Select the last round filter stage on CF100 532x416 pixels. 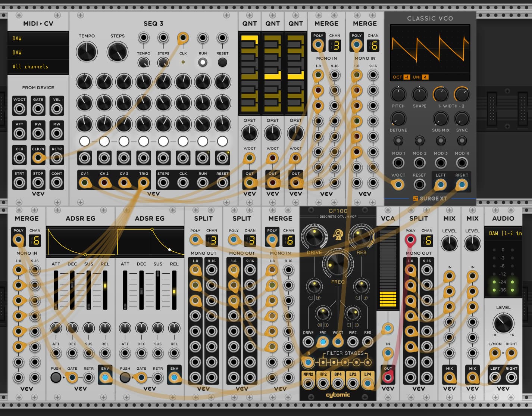368,362
